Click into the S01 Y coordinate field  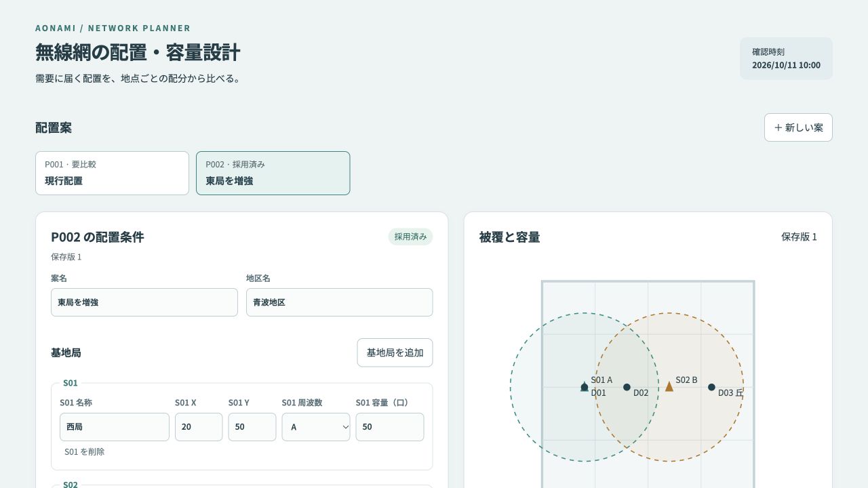click(x=252, y=427)
